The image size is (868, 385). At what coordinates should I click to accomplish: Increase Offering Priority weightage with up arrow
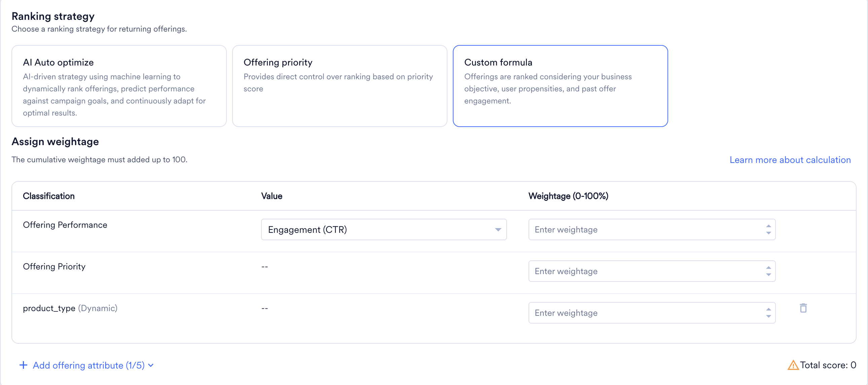tap(769, 268)
